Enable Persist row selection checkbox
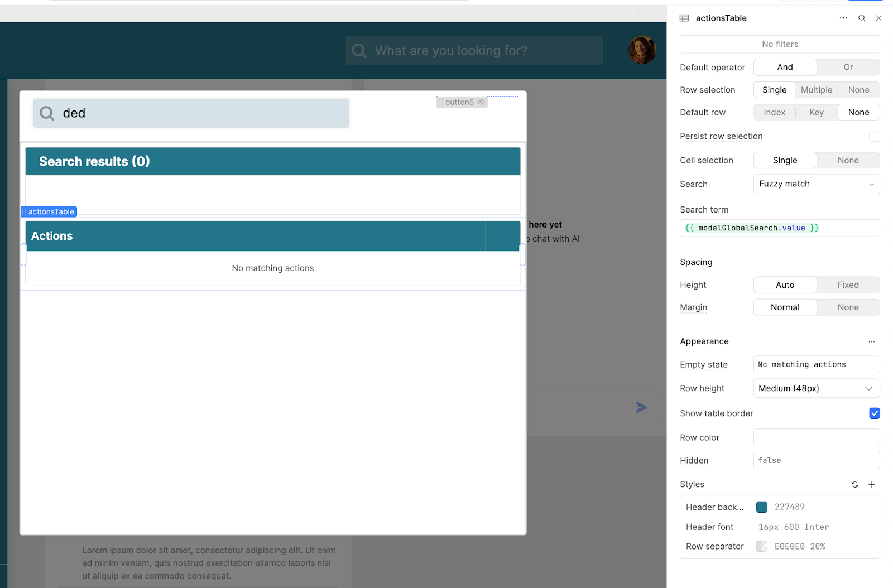Image resolution: width=893 pixels, height=588 pixels. point(874,136)
